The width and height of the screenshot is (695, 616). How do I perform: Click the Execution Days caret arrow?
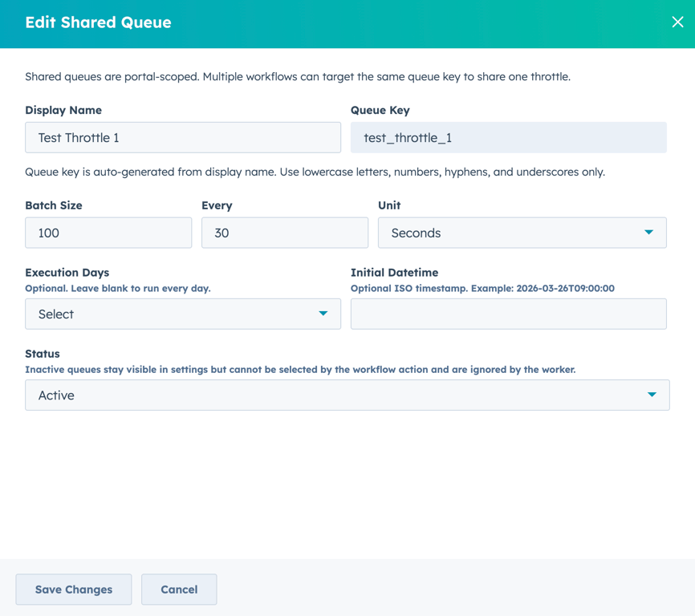[323, 314]
